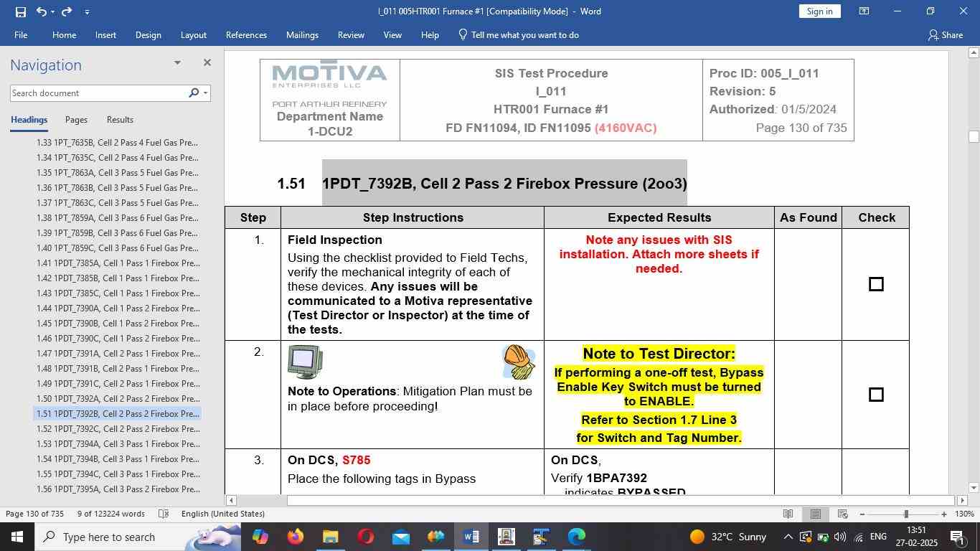Open File Explorer from the taskbar

330,537
